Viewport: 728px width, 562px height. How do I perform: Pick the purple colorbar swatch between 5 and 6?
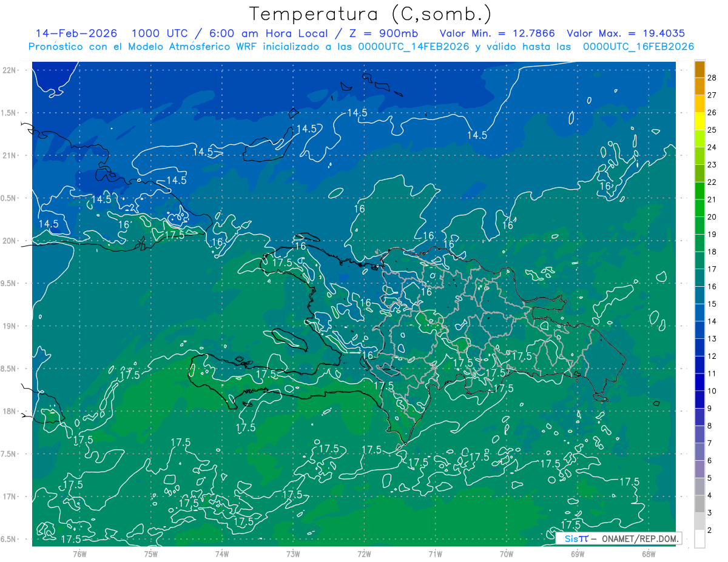tap(699, 469)
